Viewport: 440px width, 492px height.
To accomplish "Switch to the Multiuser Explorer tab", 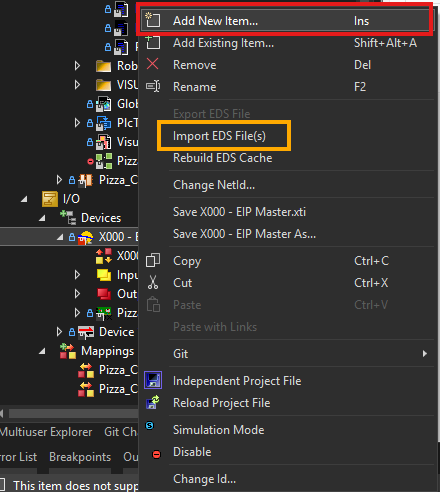I will [46, 432].
